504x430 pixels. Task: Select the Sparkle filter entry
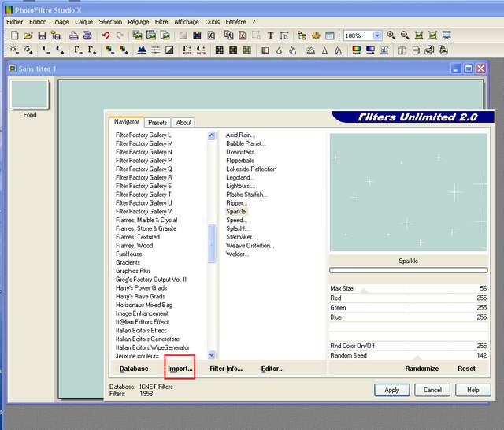tap(236, 212)
